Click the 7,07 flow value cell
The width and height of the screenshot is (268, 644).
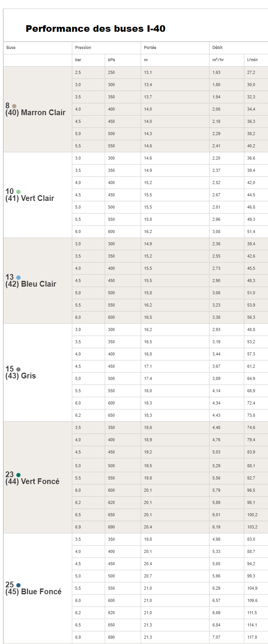tap(216, 637)
